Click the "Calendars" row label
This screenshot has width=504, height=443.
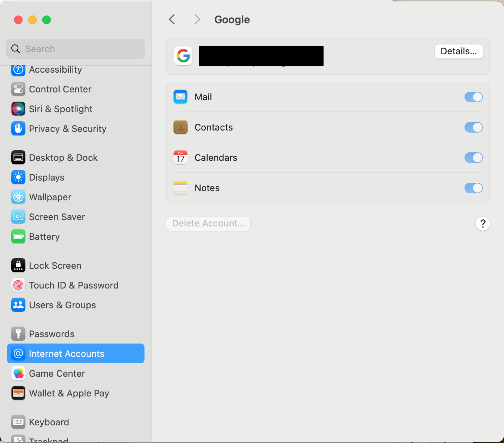(x=216, y=158)
